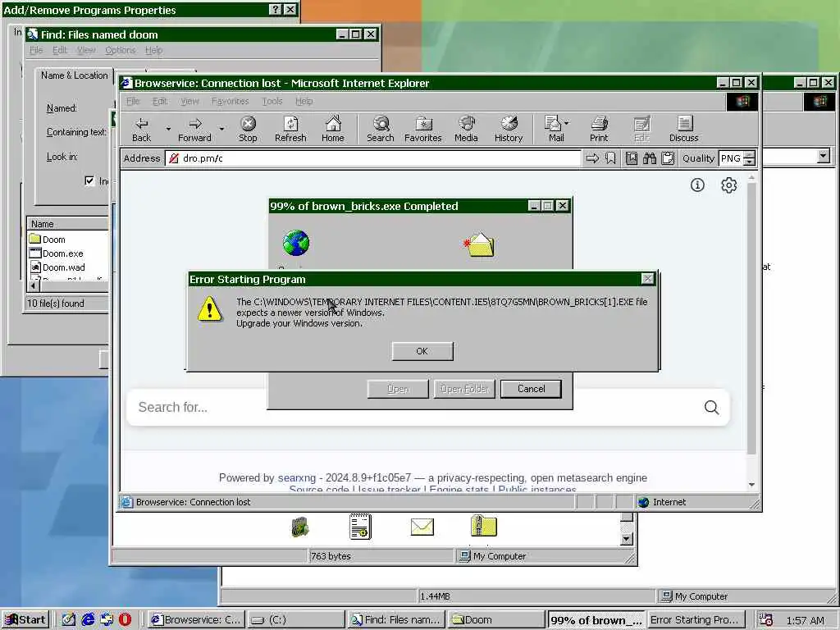840x630 pixels.
Task: Toggle the checkbox under Look in in the Find window
Action: pyautogui.click(x=89, y=181)
